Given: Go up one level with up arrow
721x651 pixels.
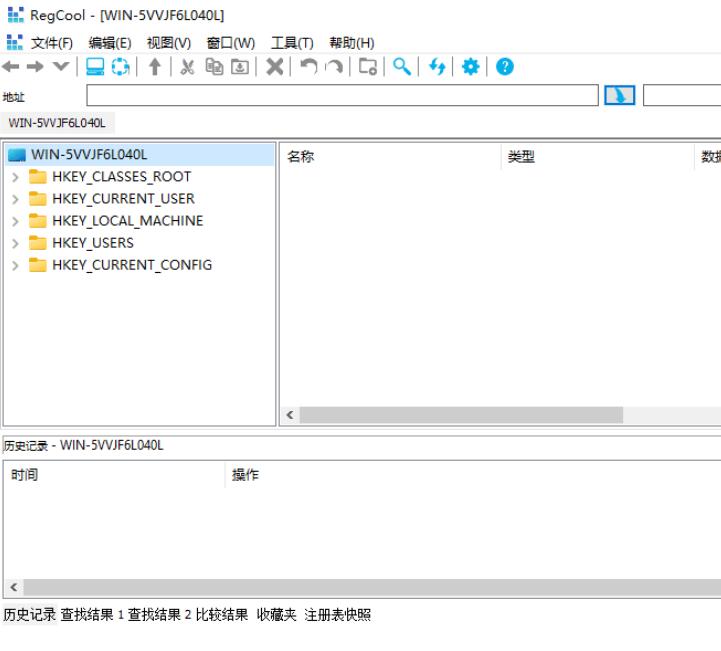Looking at the screenshot, I should pos(155,67).
